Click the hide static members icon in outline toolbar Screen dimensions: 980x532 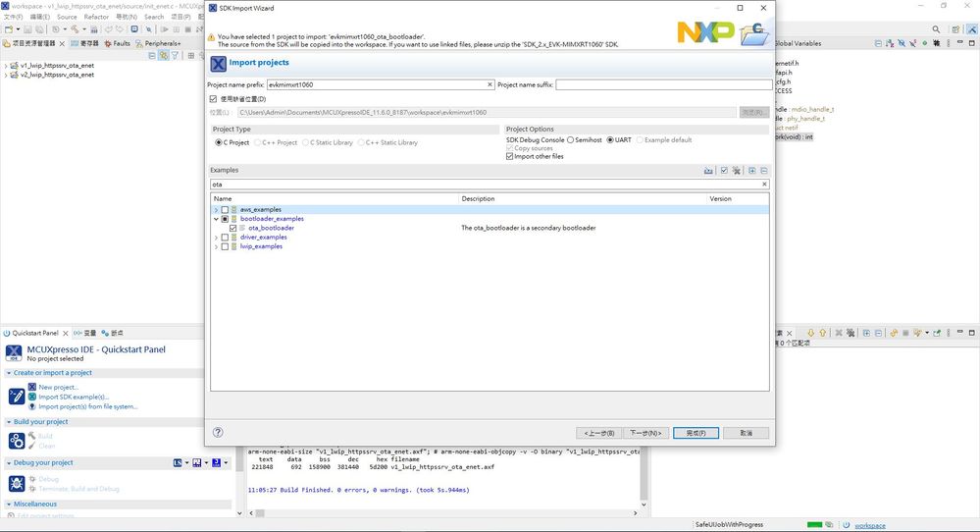(x=912, y=43)
